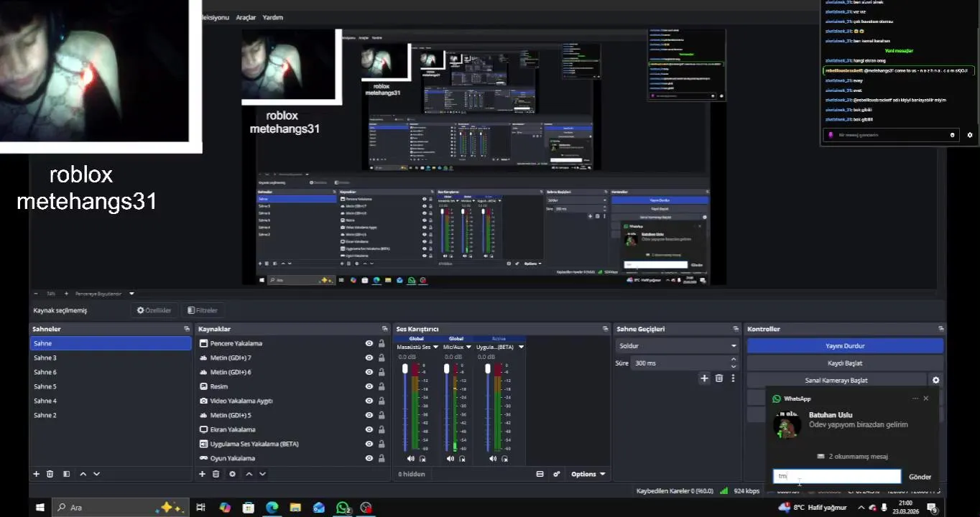The width and height of the screenshot is (980, 517).
Task: Open source Özellikler button
Action: coord(154,310)
